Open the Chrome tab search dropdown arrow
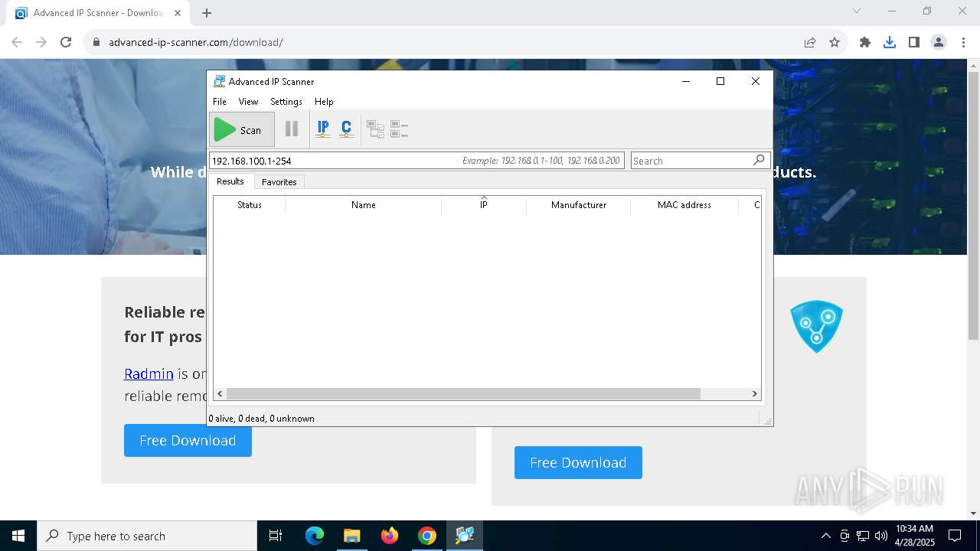980x551 pixels. [857, 11]
